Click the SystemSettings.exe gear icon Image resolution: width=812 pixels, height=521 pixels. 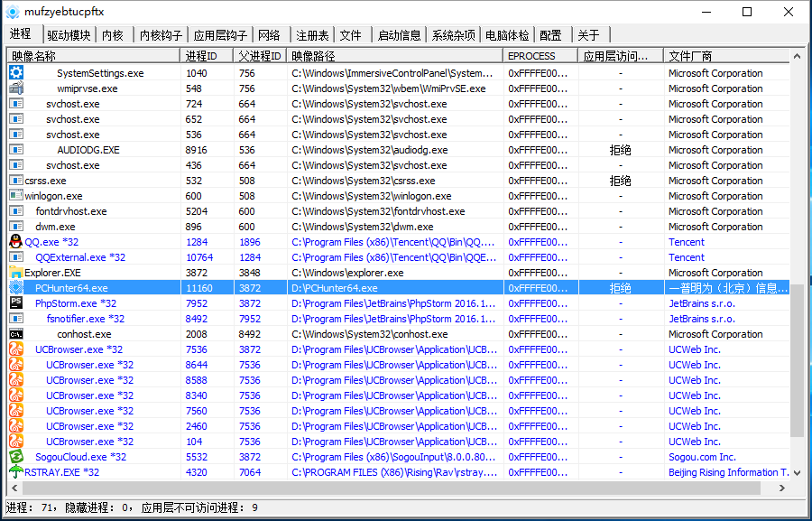(x=16, y=73)
